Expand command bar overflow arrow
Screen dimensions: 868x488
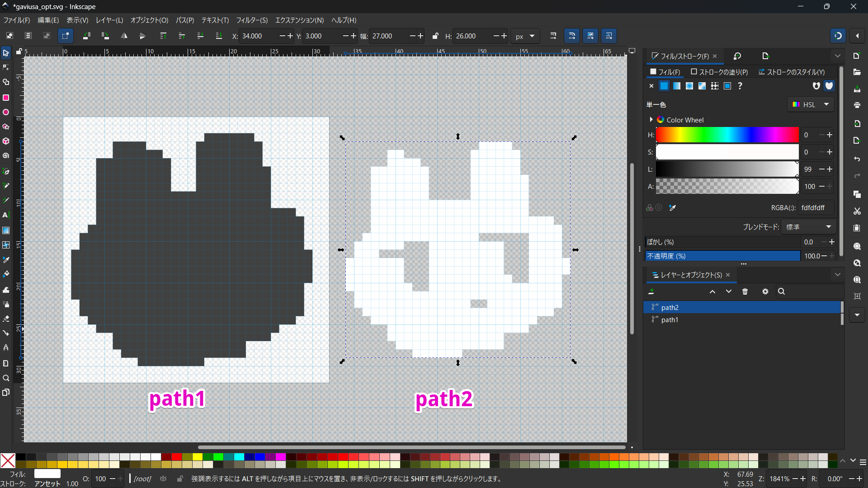857,315
